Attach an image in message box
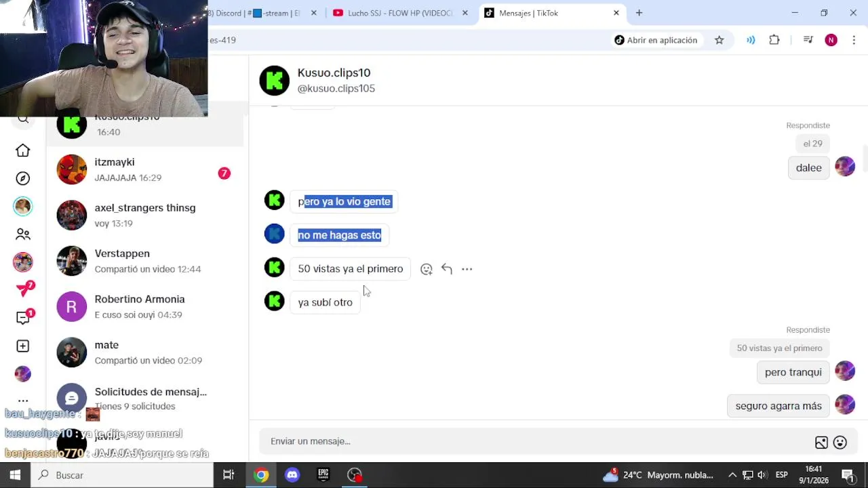Screen dimensions: 868x488 tap(821, 443)
